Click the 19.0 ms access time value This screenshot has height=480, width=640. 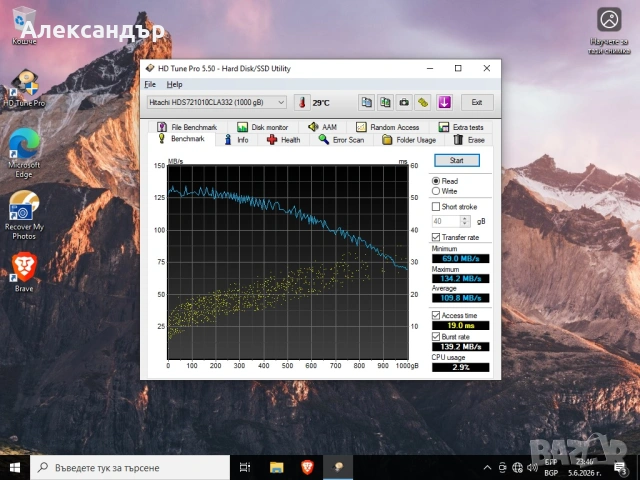click(x=460, y=325)
